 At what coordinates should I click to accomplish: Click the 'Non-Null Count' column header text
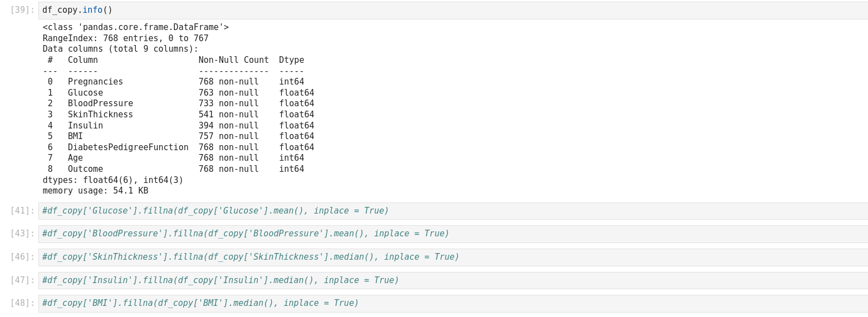(233, 60)
